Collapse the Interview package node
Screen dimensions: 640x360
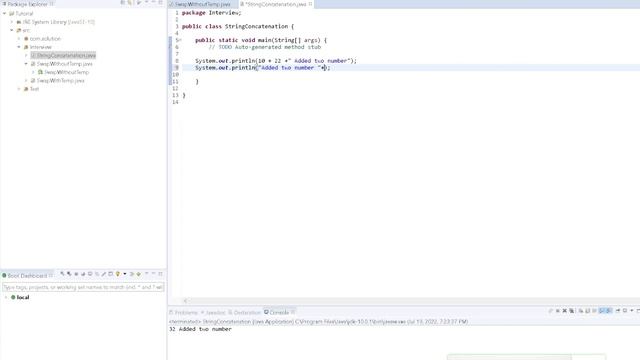point(19,47)
